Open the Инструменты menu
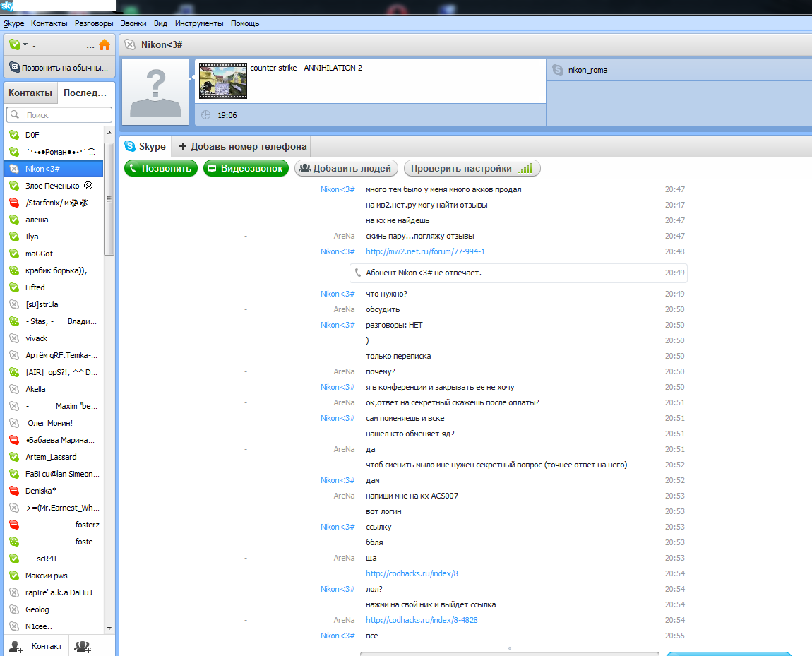 click(199, 23)
